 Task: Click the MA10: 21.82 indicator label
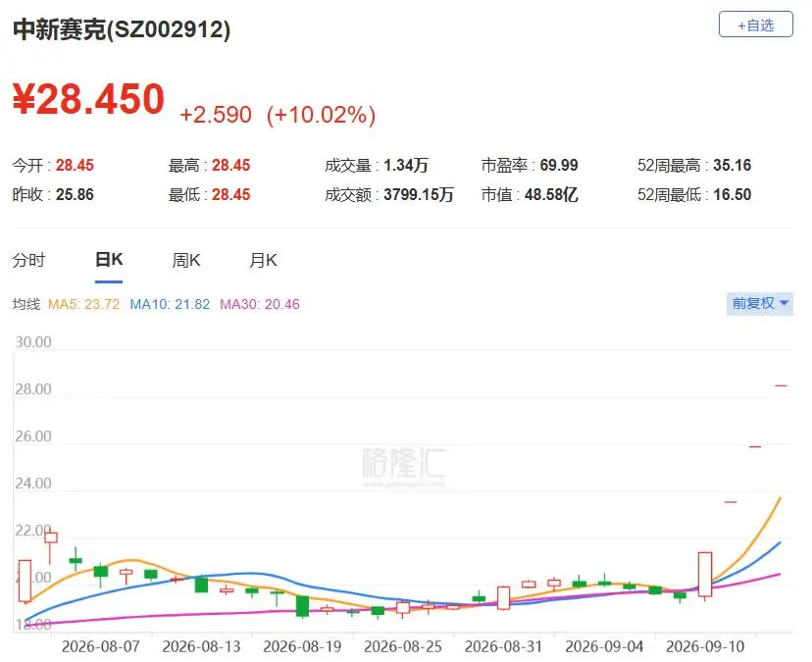coord(170,304)
